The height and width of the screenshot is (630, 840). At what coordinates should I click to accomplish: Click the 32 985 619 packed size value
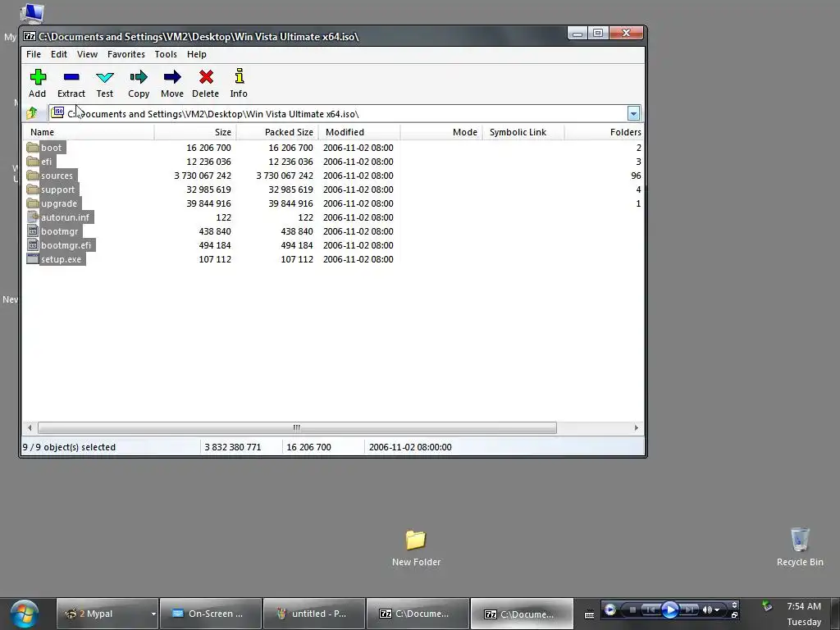pyautogui.click(x=290, y=189)
